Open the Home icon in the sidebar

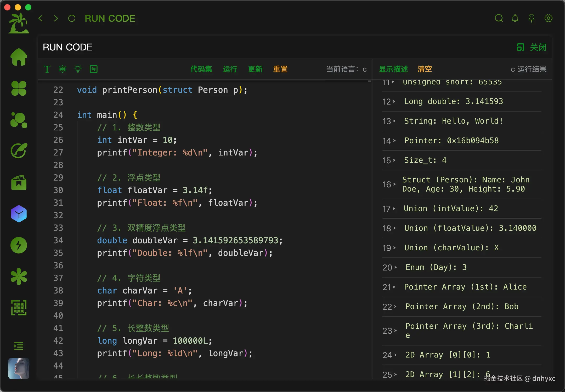point(19,57)
